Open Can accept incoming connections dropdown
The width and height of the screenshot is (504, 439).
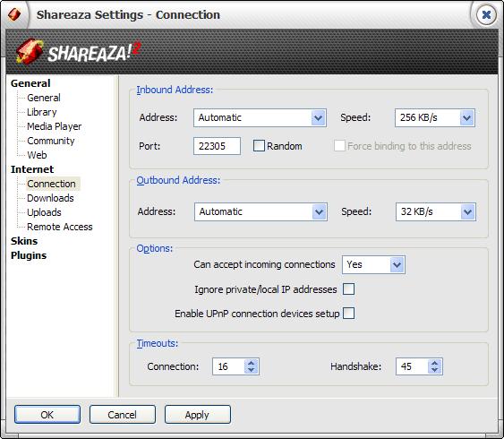tap(373, 264)
